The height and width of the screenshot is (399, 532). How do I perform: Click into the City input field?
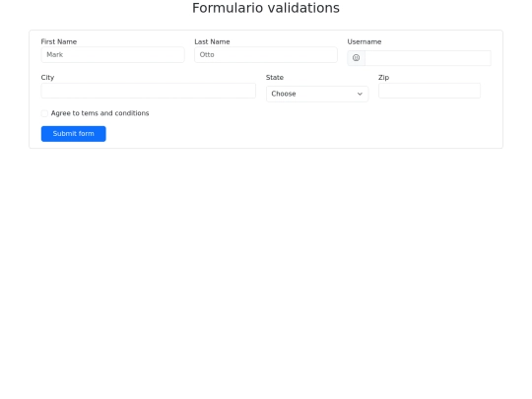(x=148, y=91)
